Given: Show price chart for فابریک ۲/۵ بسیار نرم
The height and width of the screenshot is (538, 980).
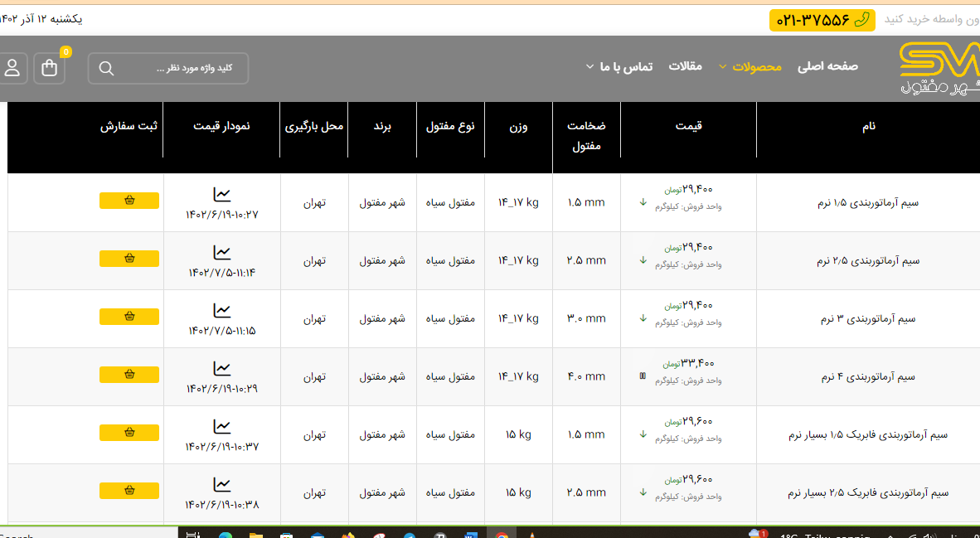Looking at the screenshot, I should coord(221,485).
